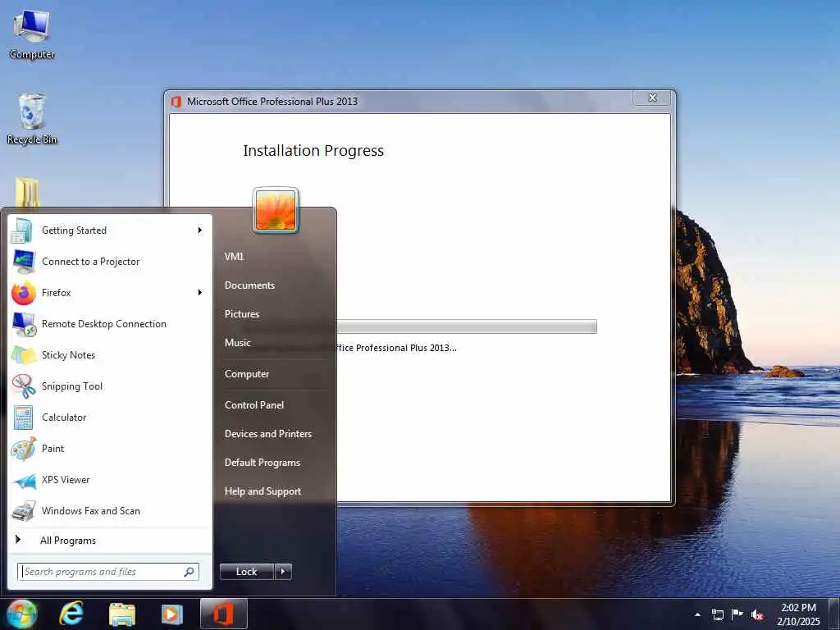The image size is (840, 630).
Task: Open the Start button orb
Action: tap(21, 614)
